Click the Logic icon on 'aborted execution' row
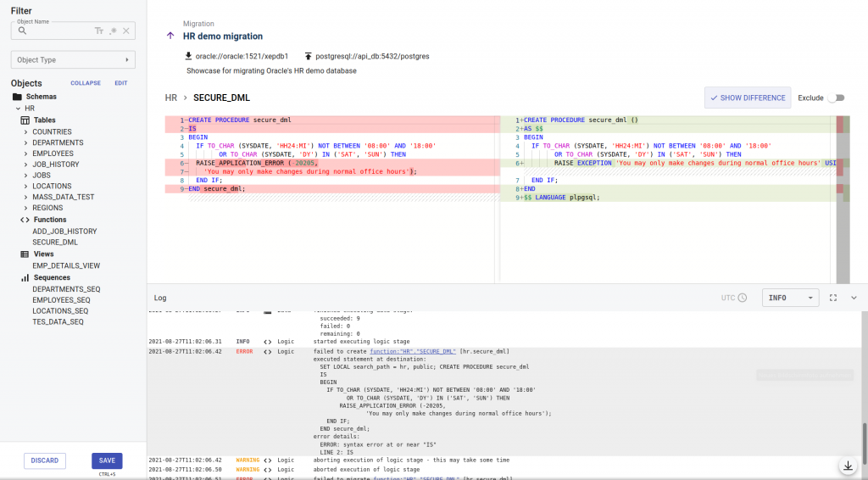This screenshot has height=480, width=868. click(267, 470)
